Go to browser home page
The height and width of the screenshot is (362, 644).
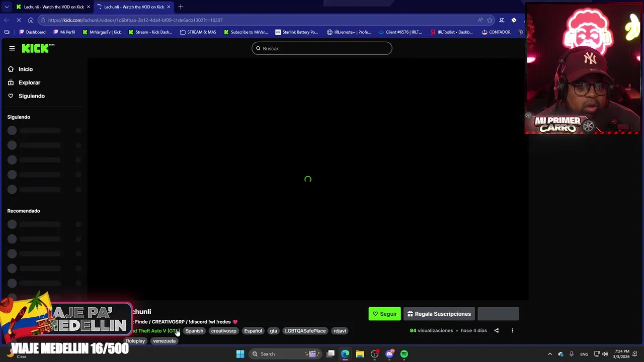(x=31, y=20)
